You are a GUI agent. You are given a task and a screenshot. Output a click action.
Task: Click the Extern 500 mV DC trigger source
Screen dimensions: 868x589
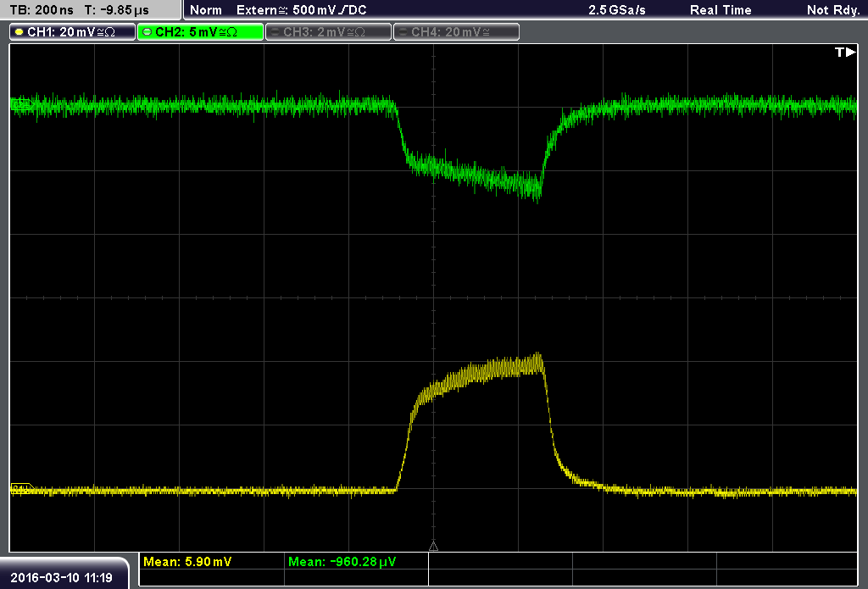point(301,10)
